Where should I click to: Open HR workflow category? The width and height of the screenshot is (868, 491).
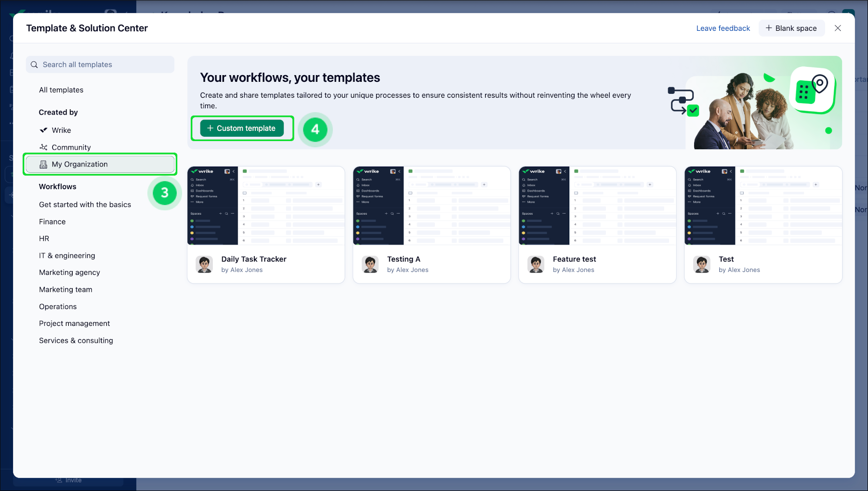tap(44, 239)
